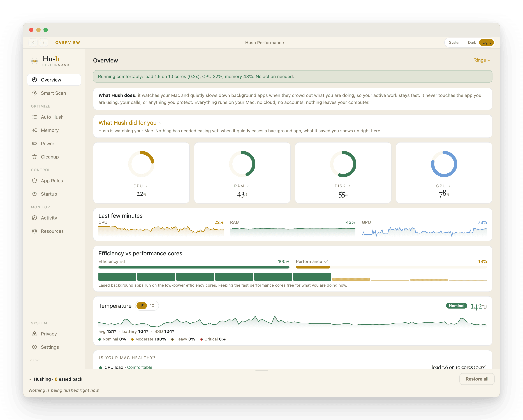Click the GPU ring gauge
The image size is (523, 420).
[x=444, y=164]
